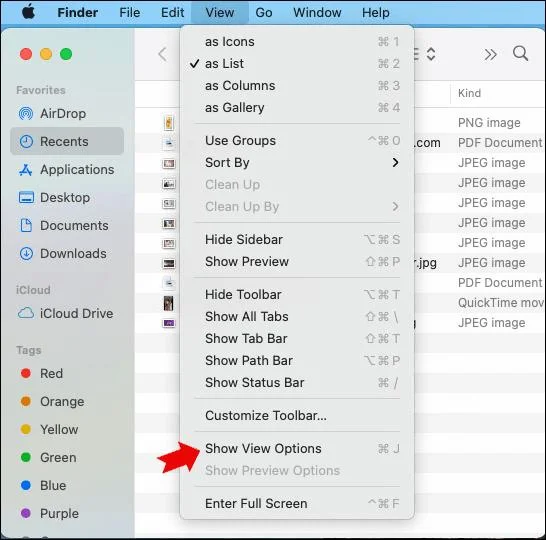Click the Blue tag dot
The image size is (546, 540).
26,485
